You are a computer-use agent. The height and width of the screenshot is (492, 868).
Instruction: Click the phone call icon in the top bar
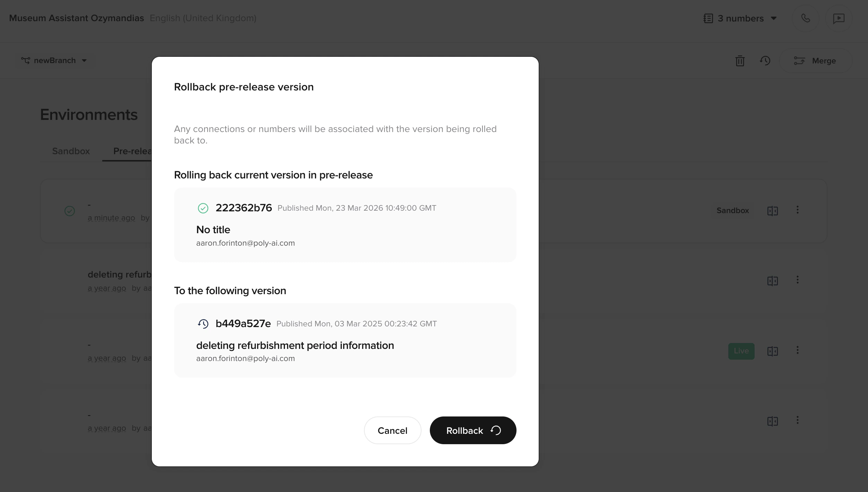click(x=805, y=18)
